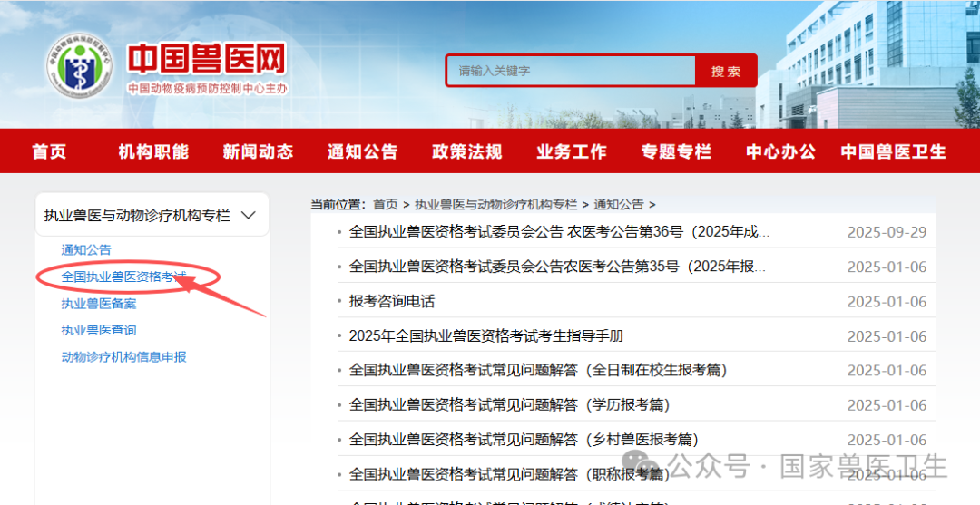Select 执业兽医备案 in the sidebar
Screen dimensions: 980x505
coord(99,304)
